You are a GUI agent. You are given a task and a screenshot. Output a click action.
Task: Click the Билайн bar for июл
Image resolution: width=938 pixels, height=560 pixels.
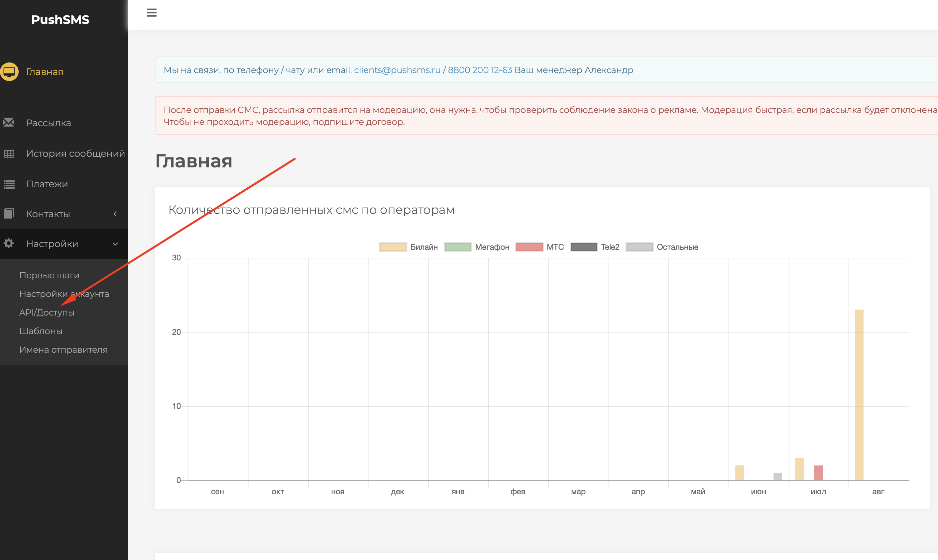coord(799,469)
